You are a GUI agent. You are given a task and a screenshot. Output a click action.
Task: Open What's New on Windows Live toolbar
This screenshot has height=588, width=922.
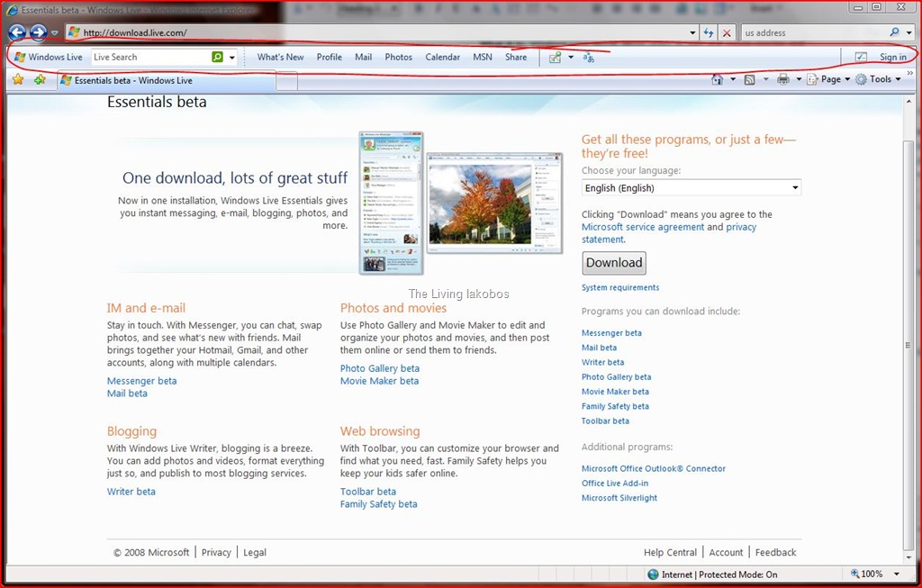coord(281,57)
